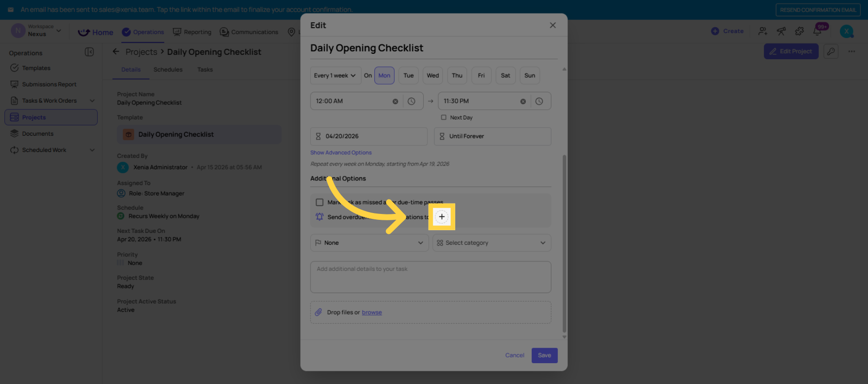Switch to the Details tab
The image size is (868, 384).
[x=131, y=70]
